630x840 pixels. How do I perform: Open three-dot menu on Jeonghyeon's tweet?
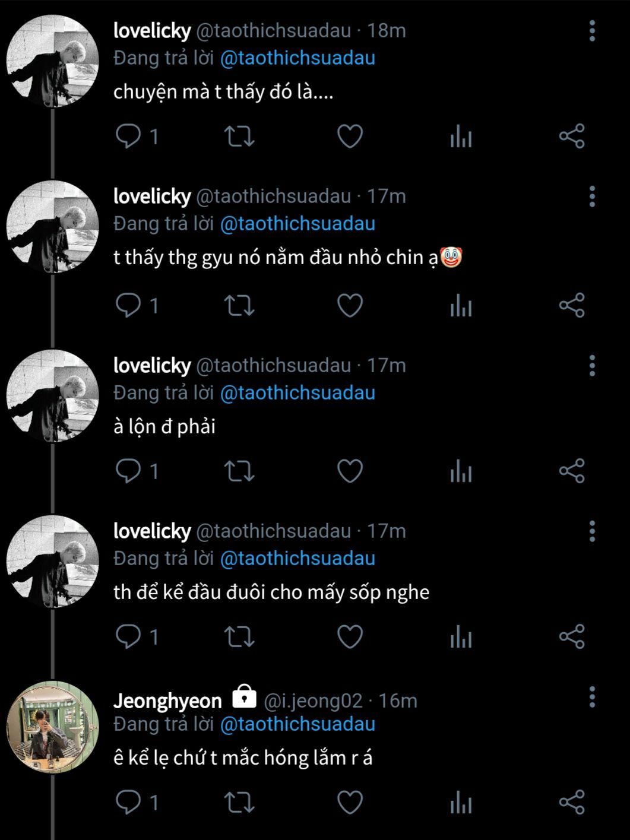point(592,698)
